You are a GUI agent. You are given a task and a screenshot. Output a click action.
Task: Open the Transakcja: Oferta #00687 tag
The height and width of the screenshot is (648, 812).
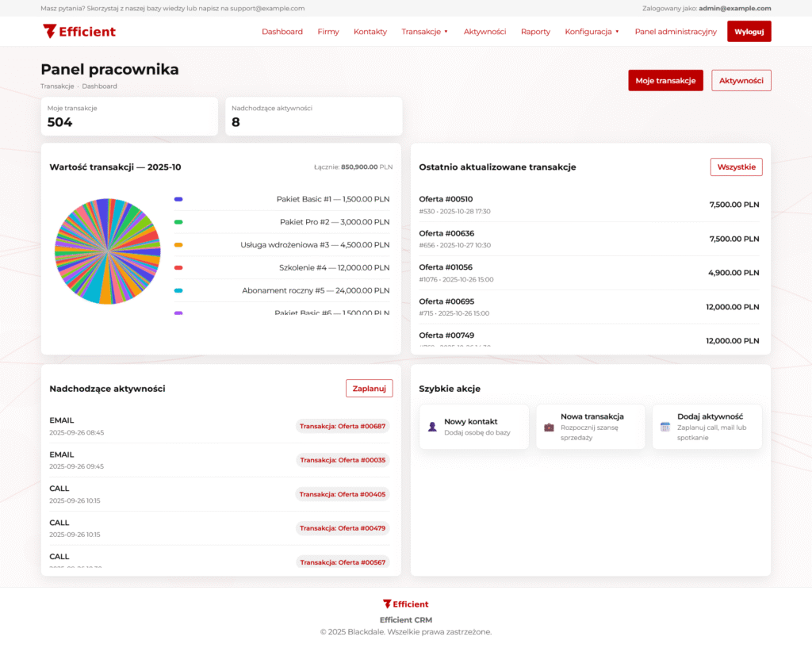click(x=343, y=426)
